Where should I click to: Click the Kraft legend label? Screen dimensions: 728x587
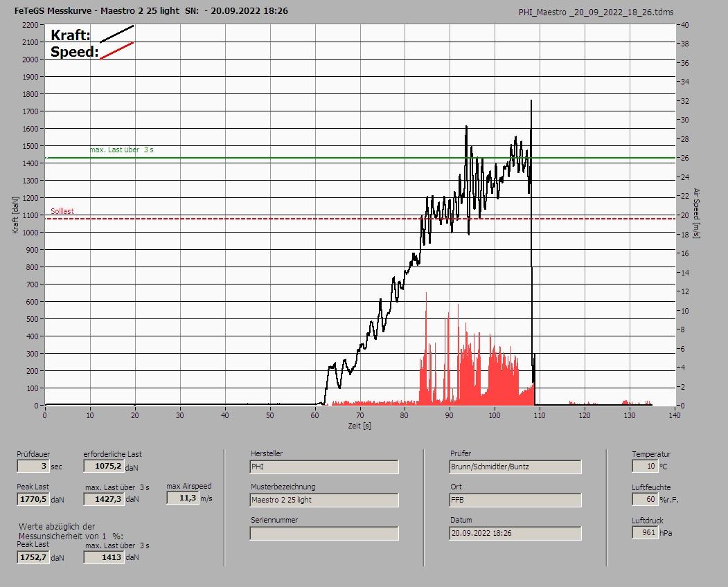(x=70, y=35)
